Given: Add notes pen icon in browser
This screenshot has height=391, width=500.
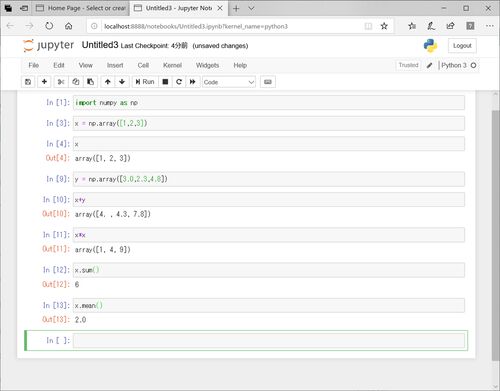Looking at the screenshot, I should tap(431, 26).
